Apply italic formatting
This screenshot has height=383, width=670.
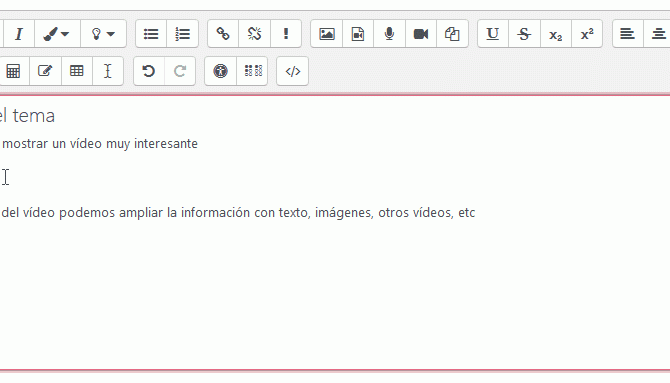[x=18, y=34]
